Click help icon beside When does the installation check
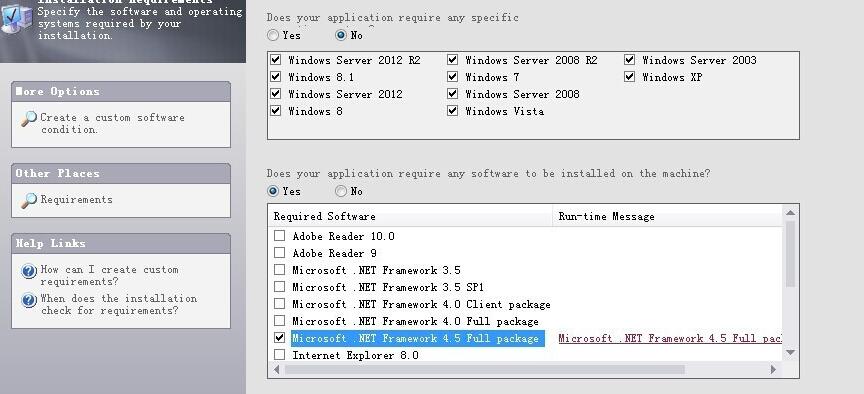The image size is (864, 394). tap(29, 300)
